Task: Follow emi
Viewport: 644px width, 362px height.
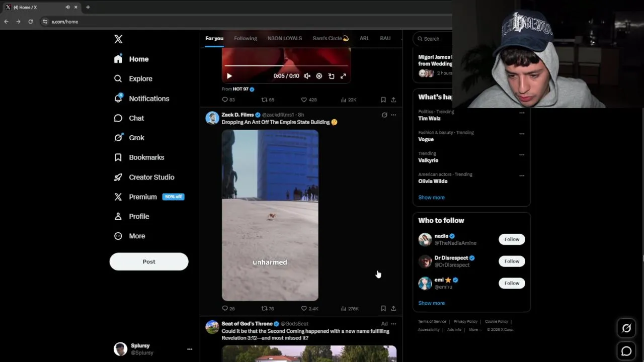Action: click(512, 283)
